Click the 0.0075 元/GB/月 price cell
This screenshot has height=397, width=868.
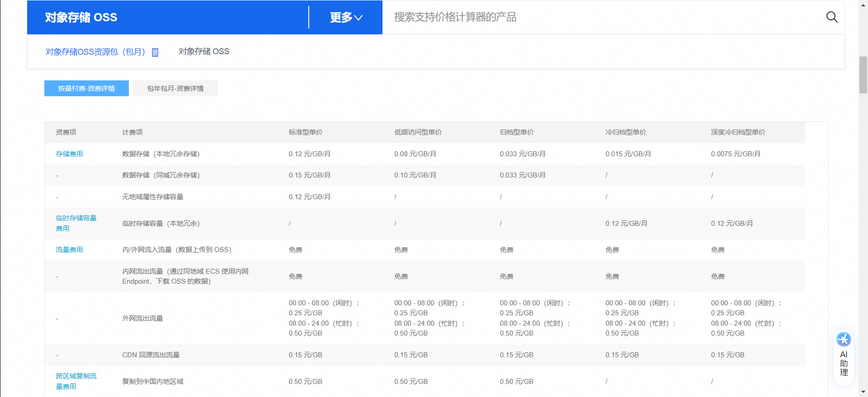coord(736,154)
